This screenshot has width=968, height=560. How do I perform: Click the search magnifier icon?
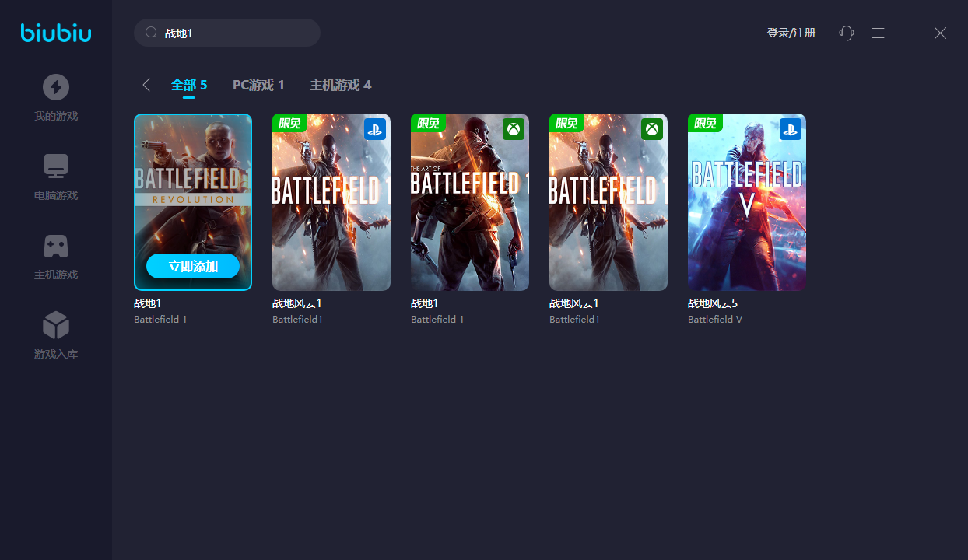pos(151,33)
